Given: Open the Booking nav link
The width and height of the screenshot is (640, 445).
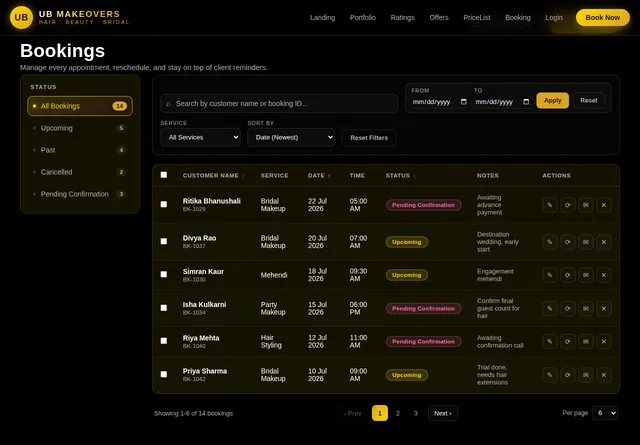Looking at the screenshot, I should pyautogui.click(x=518, y=18).
